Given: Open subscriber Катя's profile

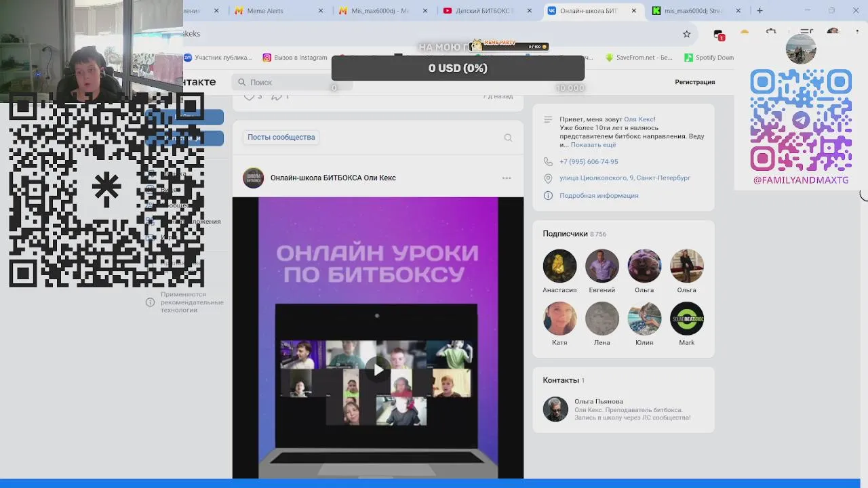Looking at the screenshot, I should (559, 324).
